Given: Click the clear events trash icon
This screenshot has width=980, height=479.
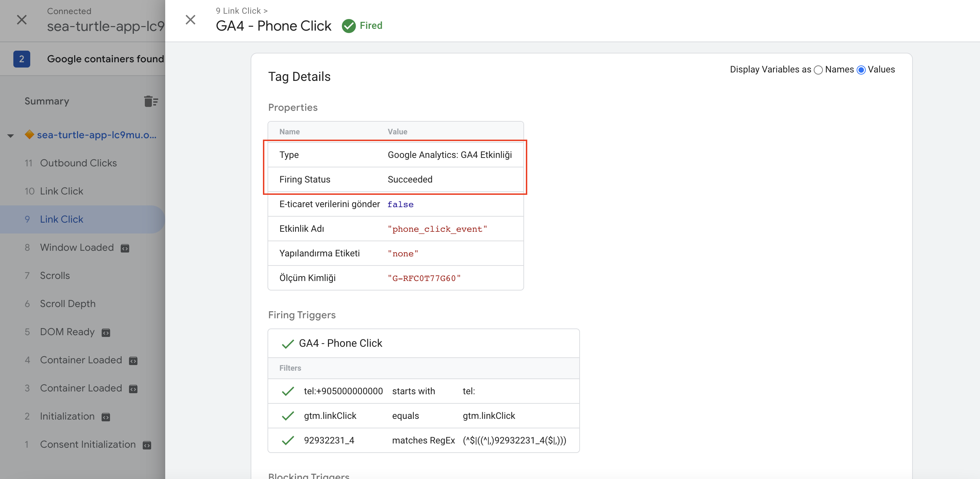Looking at the screenshot, I should (x=151, y=101).
